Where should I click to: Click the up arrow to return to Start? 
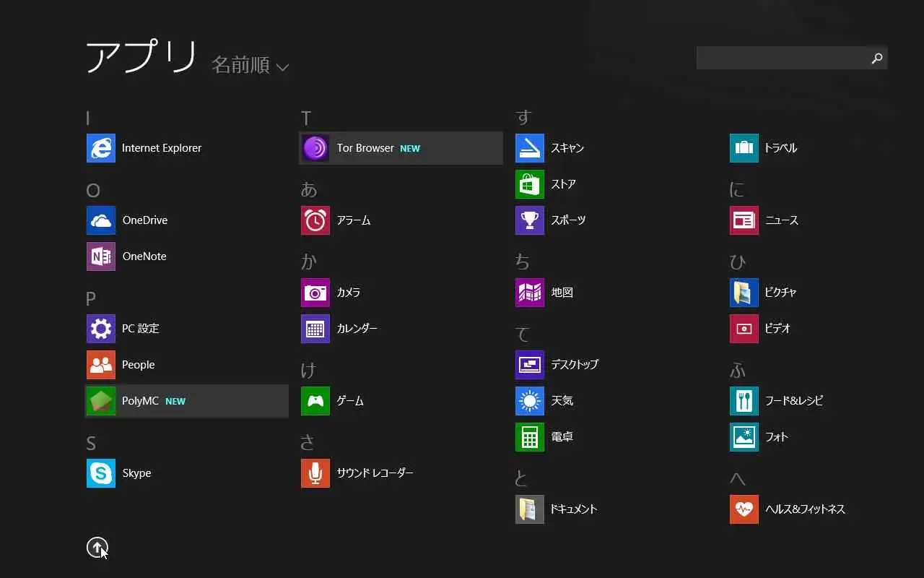point(97,548)
